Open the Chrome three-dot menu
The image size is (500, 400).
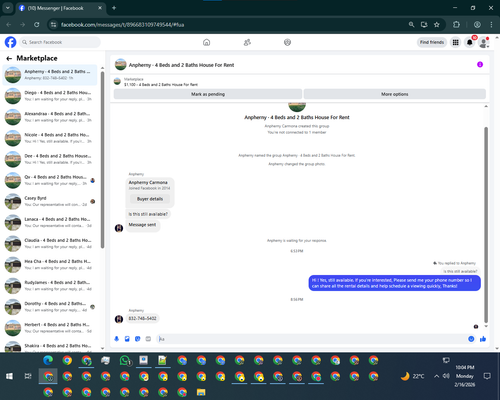point(491,25)
